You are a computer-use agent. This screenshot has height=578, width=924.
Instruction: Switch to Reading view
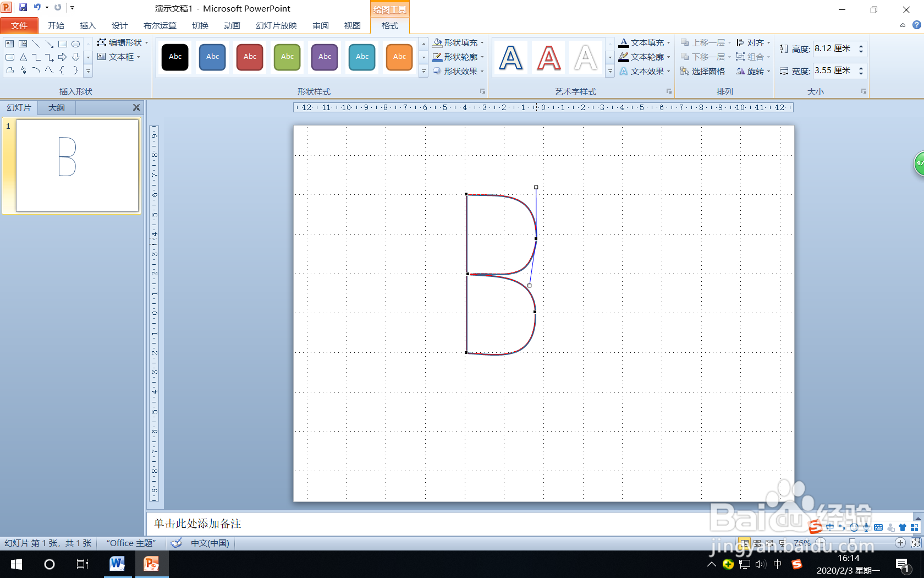(x=769, y=543)
